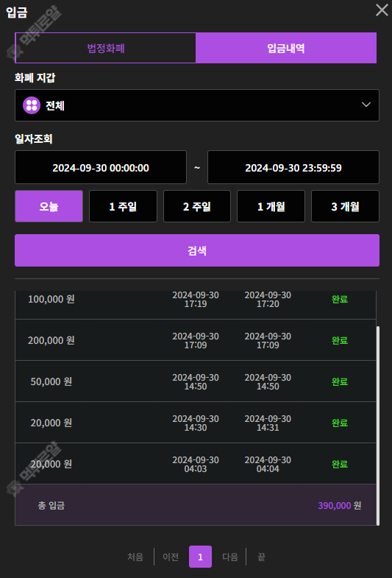Expand the 화폐 지갑 dropdown chevron
Screen dimensions: 392x578
click(366, 105)
